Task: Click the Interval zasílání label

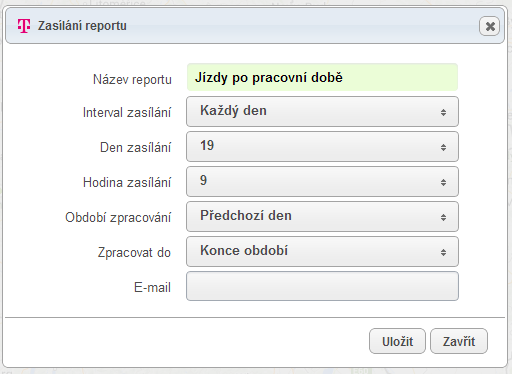Action: [x=127, y=113]
